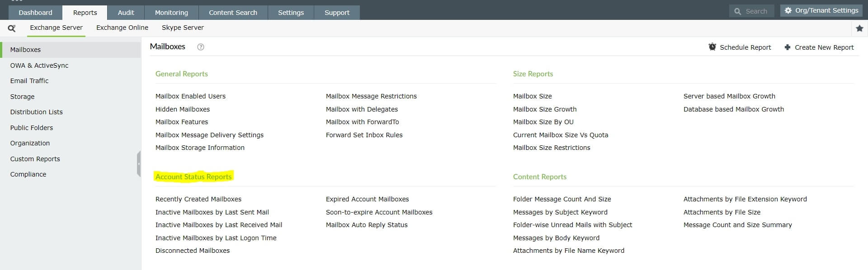
Task: Select OWA & ActiveSync in the sidebar
Action: [39, 65]
